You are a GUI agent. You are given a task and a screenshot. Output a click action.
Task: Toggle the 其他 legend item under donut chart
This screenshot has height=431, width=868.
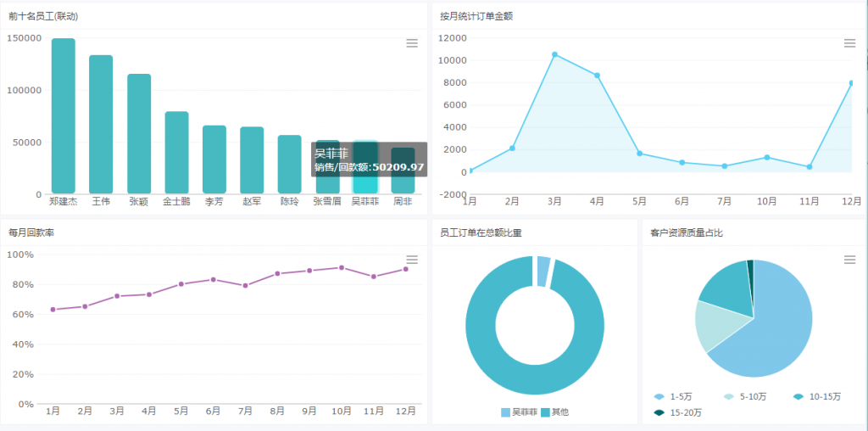point(554,412)
